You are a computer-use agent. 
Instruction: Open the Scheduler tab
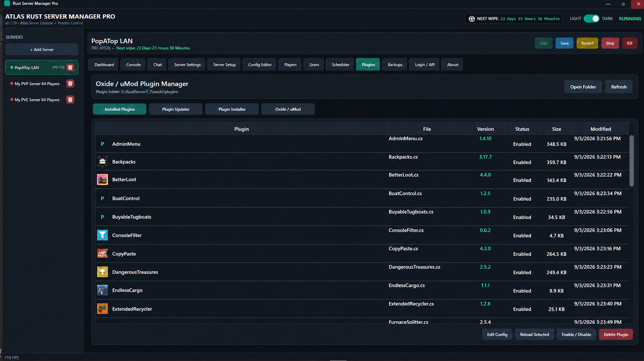pos(340,65)
